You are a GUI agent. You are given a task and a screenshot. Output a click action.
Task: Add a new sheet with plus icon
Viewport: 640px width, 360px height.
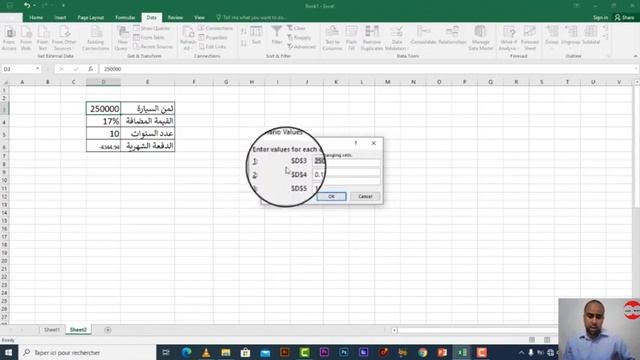coord(108,330)
